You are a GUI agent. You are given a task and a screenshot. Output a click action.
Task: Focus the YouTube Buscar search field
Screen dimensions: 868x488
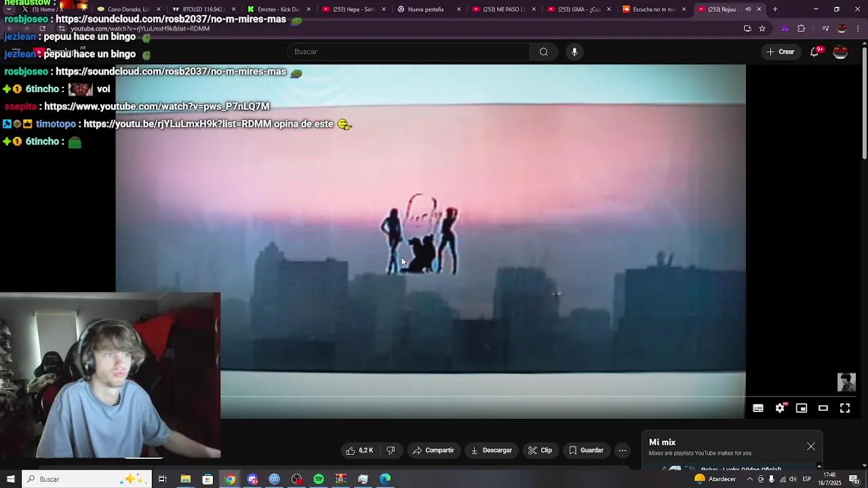(408, 52)
